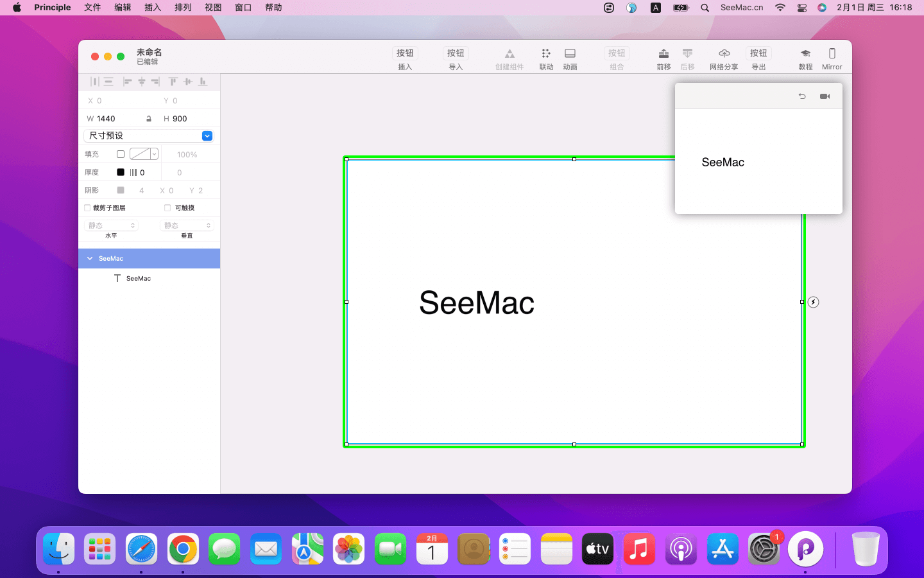This screenshot has width=924, height=578.
Task: Click the 网络分享 cloud share icon
Action: point(724,54)
